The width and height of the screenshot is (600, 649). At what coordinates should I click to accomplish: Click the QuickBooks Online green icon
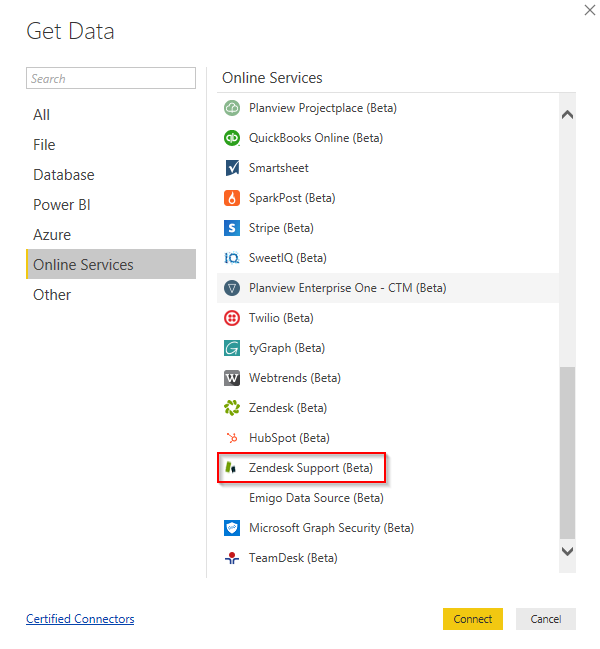pyautogui.click(x=232, y=138)
